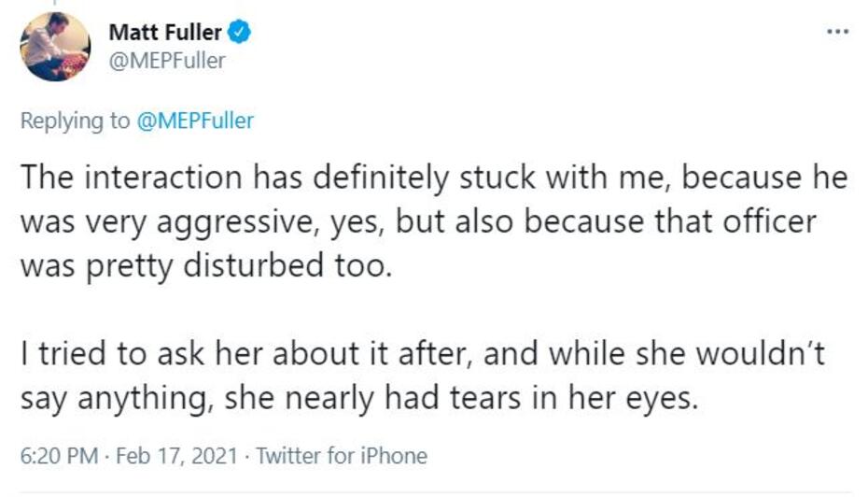Open the @MEPFuller handle below the name
This screenshot has height=497, width=868.
[x=167, y=61]
